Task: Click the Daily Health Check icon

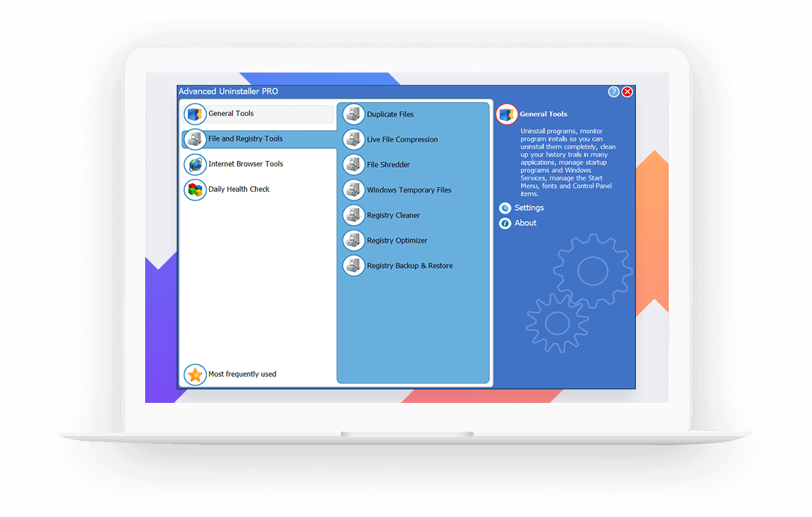Action: coord(195,190)
